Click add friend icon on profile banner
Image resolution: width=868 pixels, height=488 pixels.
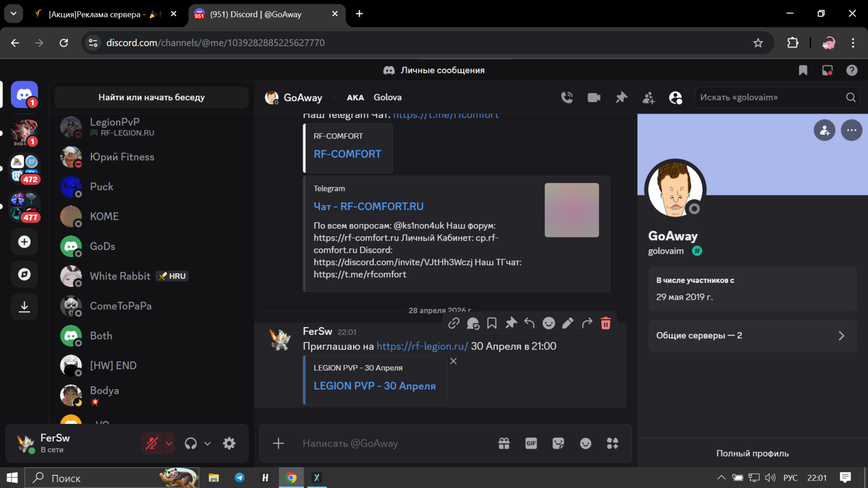tap(825, 130)
